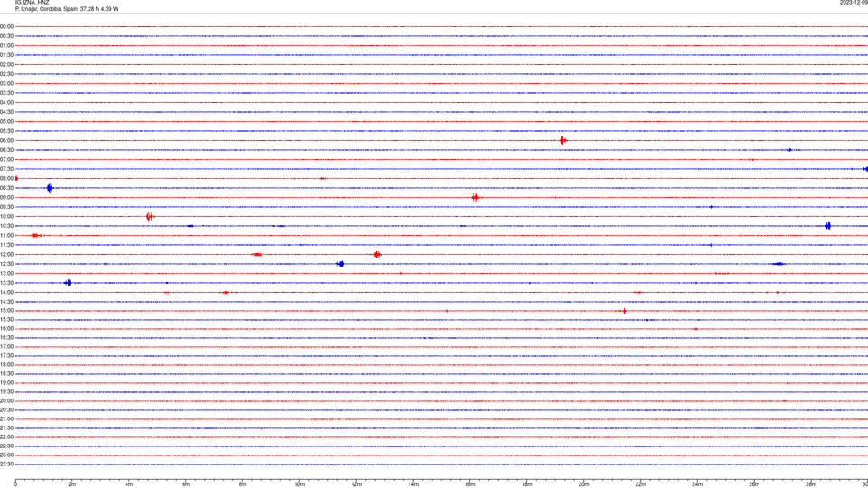This screenshot has width=868, height=488.
Task: Select the 00:00 trace time label
Action: point(6,26)
